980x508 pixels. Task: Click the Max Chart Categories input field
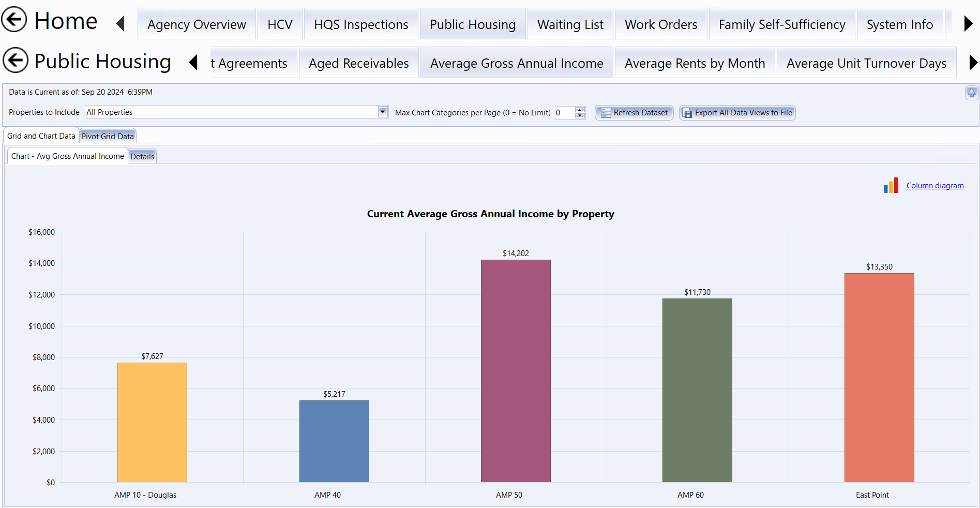click(564, 113)
